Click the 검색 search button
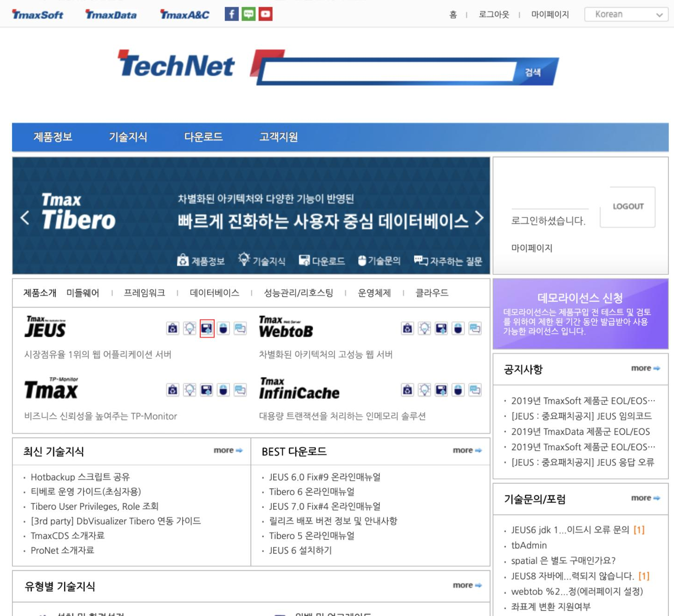This screenshot has width=674, height=616. [x=533, y=72]
